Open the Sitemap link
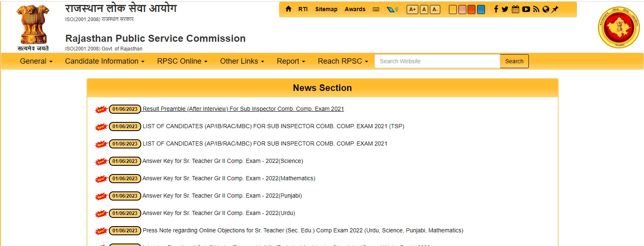This screenshot has width=644, height=246. pyautogui.click(x=326, y=9)
